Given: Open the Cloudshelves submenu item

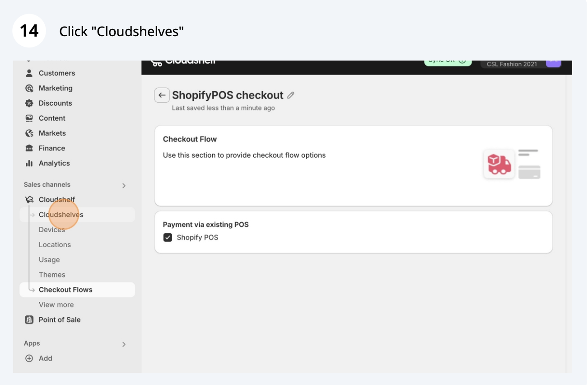Looking at the screenshot, I should click(x=77, y=215).
